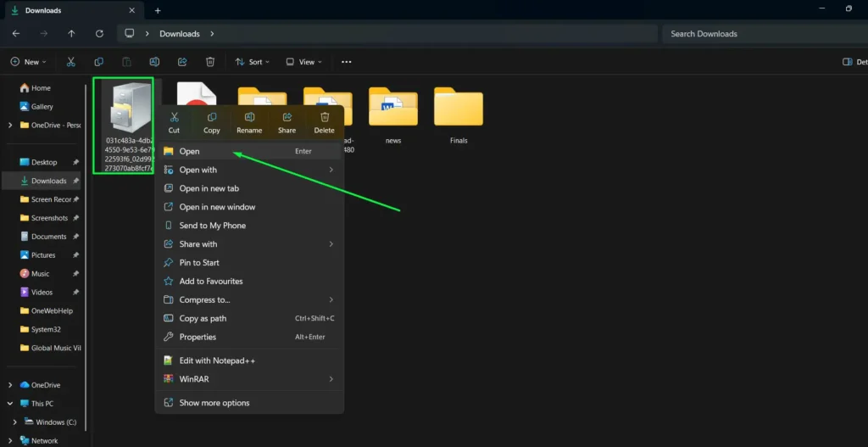Open the Open with submenu
The height and width of the screenshot is (447, 868).
[249, 170]
